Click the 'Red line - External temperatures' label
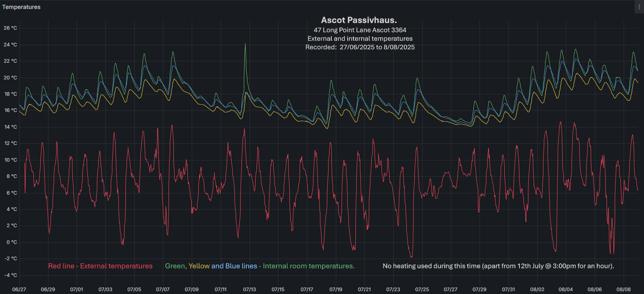This screenshot has height=294, width=644. [x=100, y=266]
